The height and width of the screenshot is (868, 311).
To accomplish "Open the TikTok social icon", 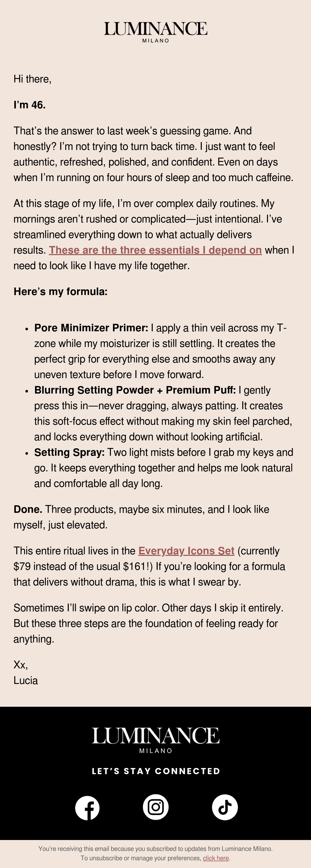I will 225,807.
